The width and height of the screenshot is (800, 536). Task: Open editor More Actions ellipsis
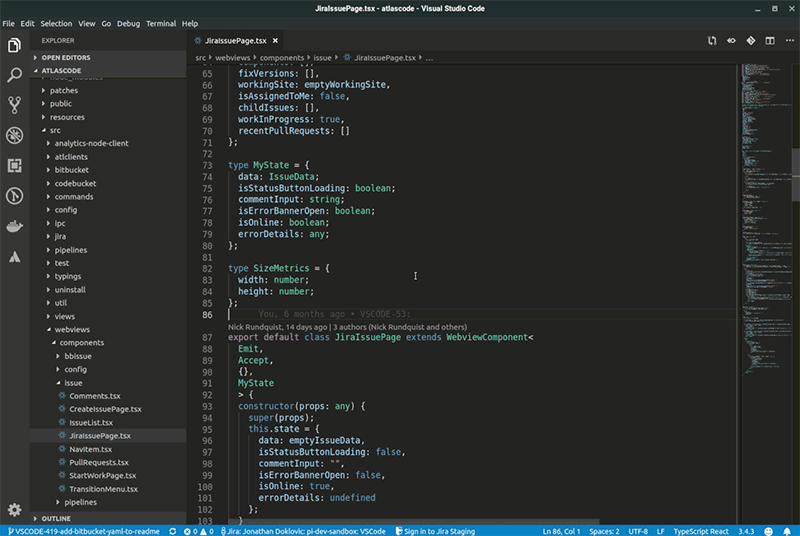point(789,41)
